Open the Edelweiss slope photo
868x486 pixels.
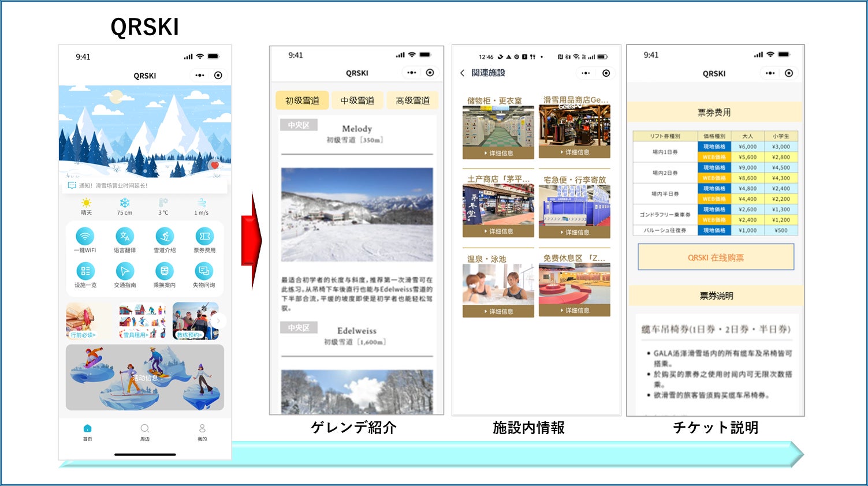coord(357,392)
